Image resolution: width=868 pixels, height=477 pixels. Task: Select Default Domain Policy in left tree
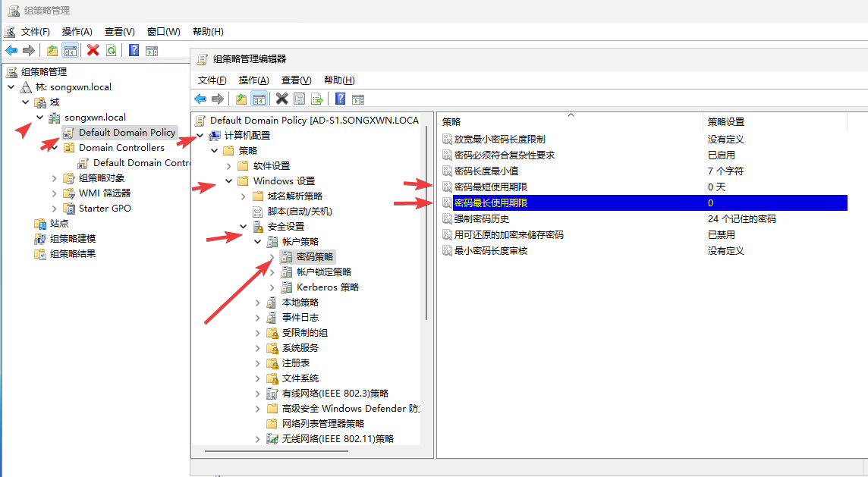126,132
